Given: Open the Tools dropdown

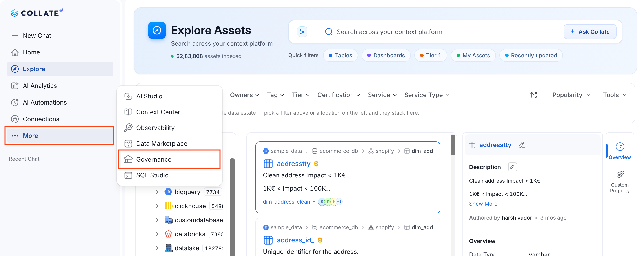Looking at the screenshot, I should 615,95.
